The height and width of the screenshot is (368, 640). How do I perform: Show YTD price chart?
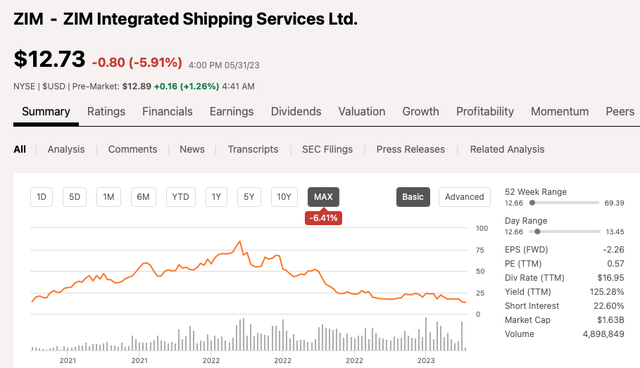click(180, 197)
